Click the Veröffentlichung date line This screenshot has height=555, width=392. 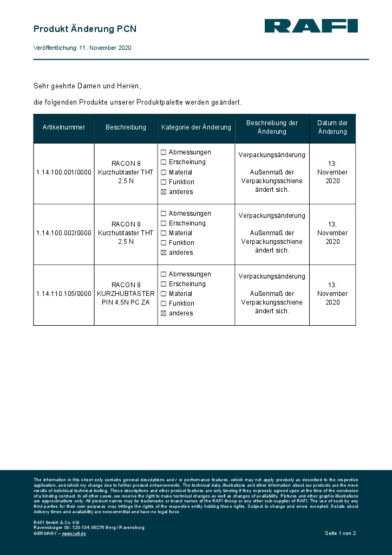(x=82, y=48)
